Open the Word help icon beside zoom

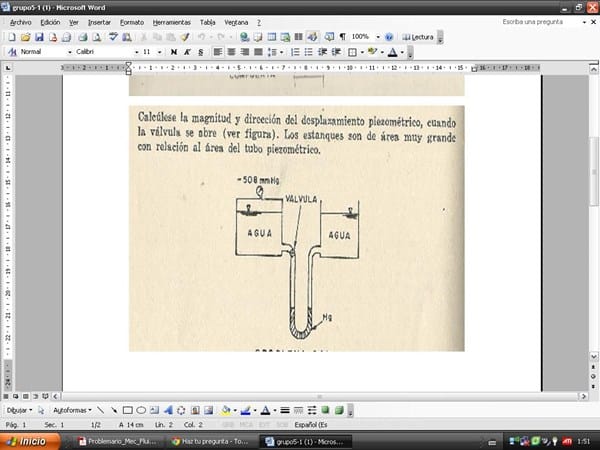(388, 37)
